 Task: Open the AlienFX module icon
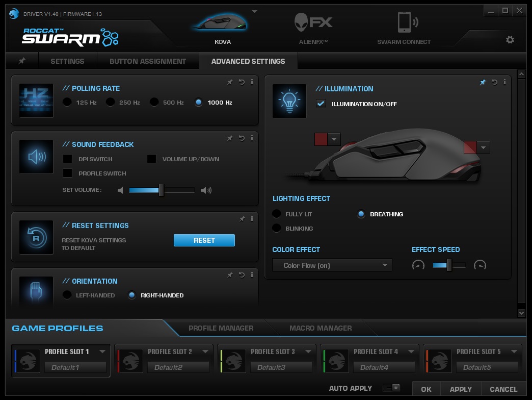(313, 22)
